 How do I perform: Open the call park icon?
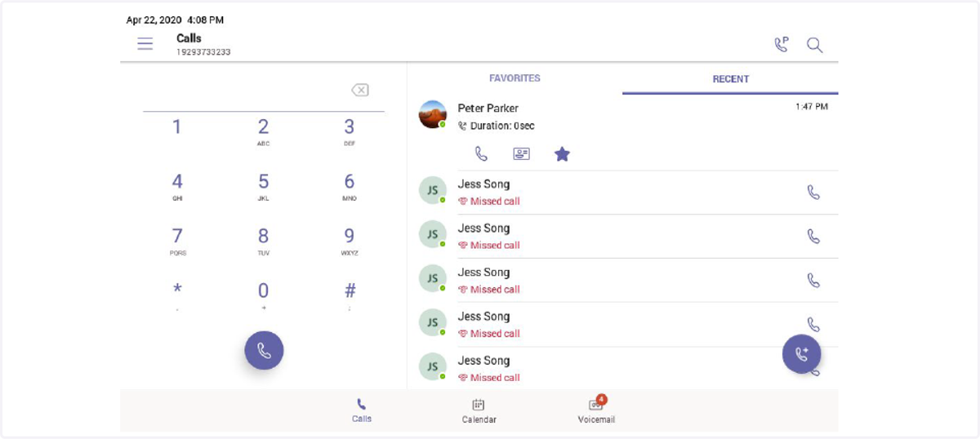pos(782,45)
